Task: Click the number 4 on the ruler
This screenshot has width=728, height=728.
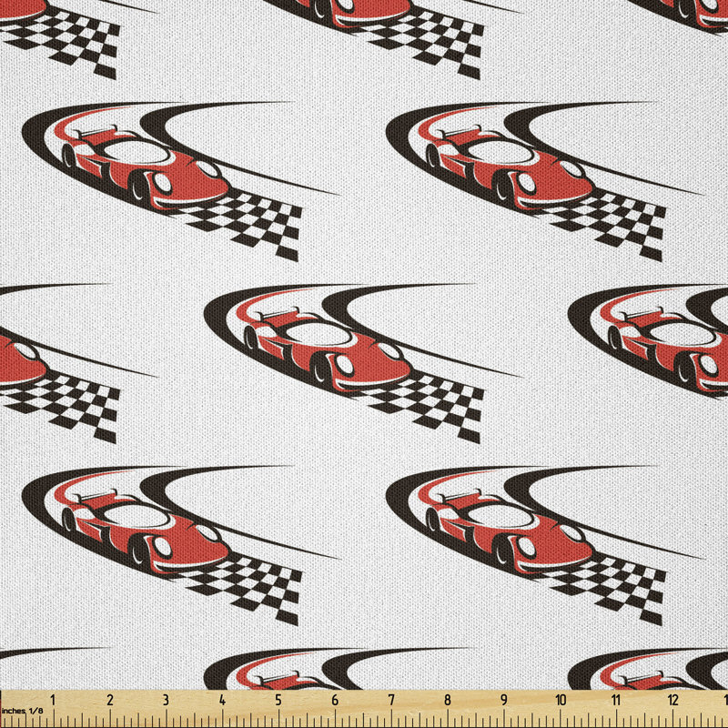Action: tap(222, 700)
